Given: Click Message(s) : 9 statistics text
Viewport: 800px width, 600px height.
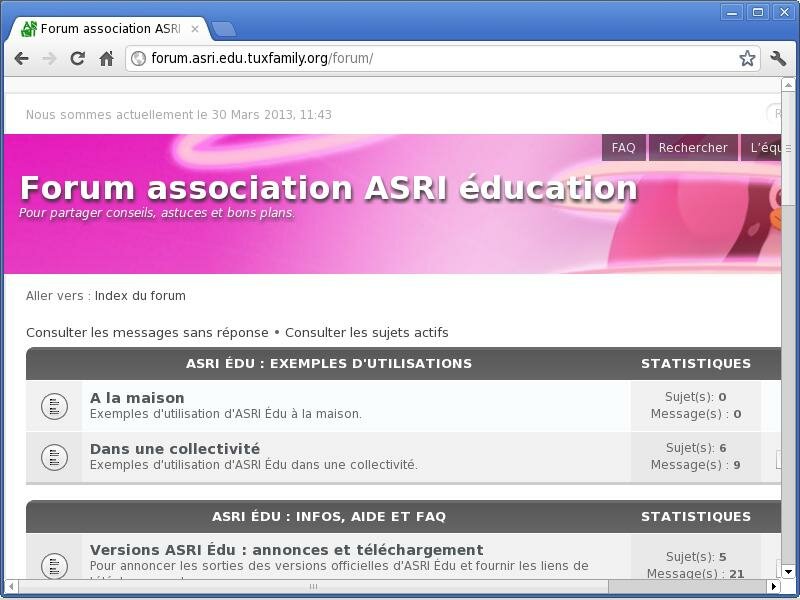Looking at the screenshot, I should coord(695,465).
